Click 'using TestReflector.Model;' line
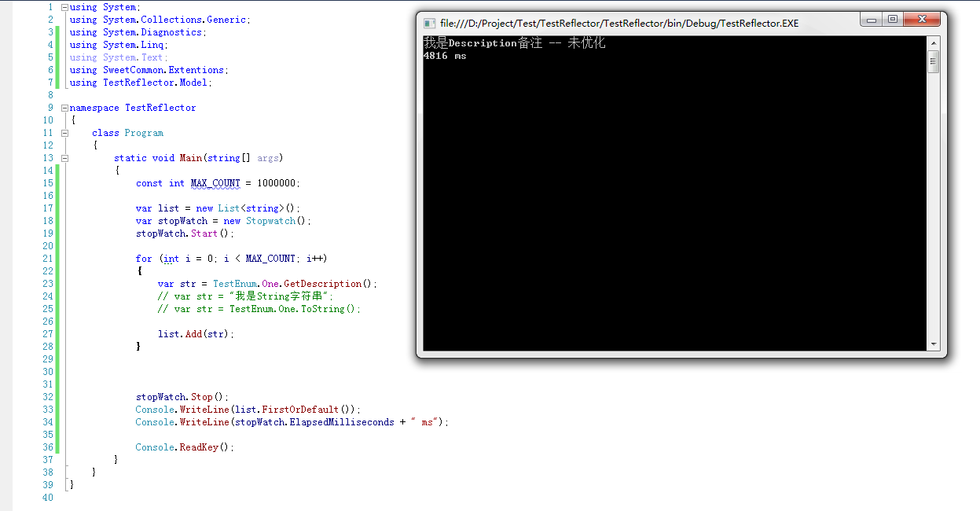The width and height of the screenshot is (980, 511). coord(141,83)
